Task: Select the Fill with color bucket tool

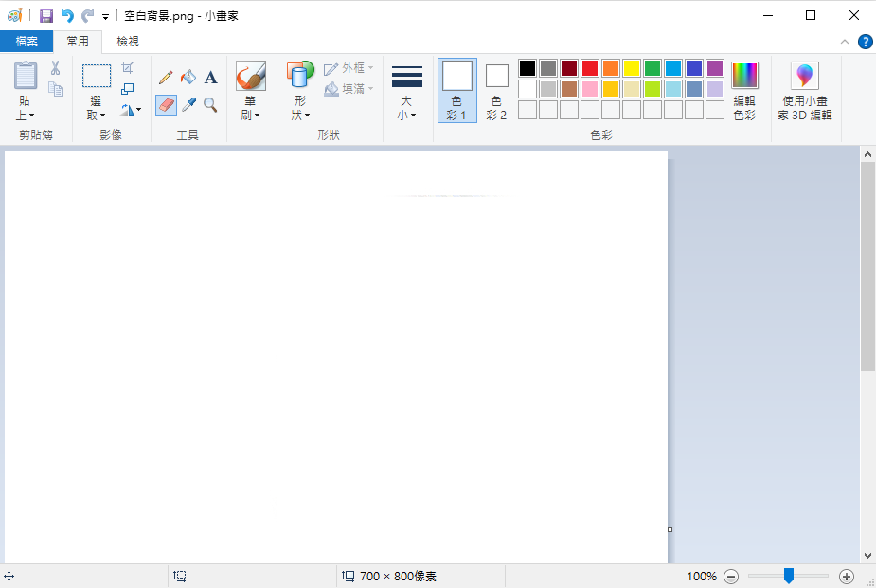Action: pyautogui.click(x=188, y=77)
